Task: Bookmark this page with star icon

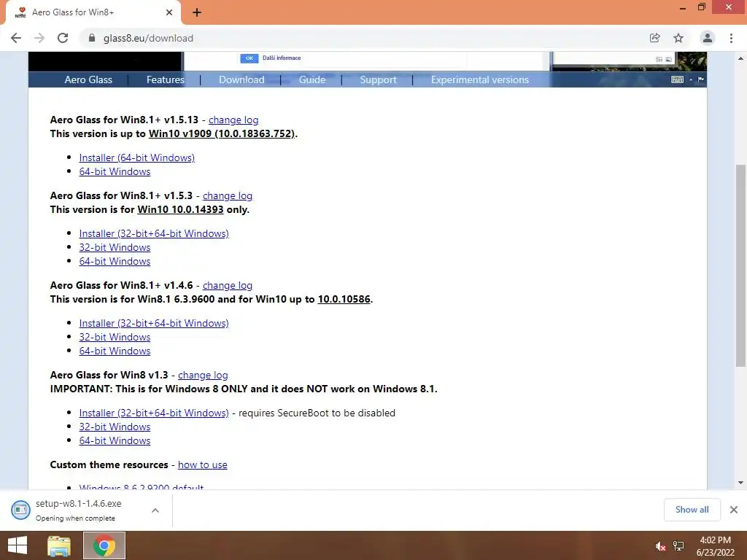Action: pos(678,38)
